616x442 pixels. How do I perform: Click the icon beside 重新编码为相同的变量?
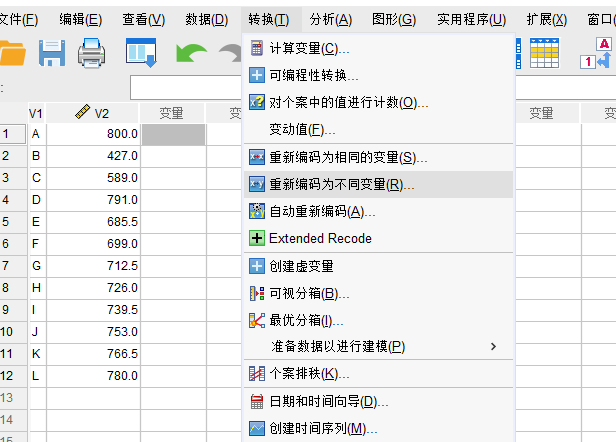pyautogui.click(x=257, y=157)
